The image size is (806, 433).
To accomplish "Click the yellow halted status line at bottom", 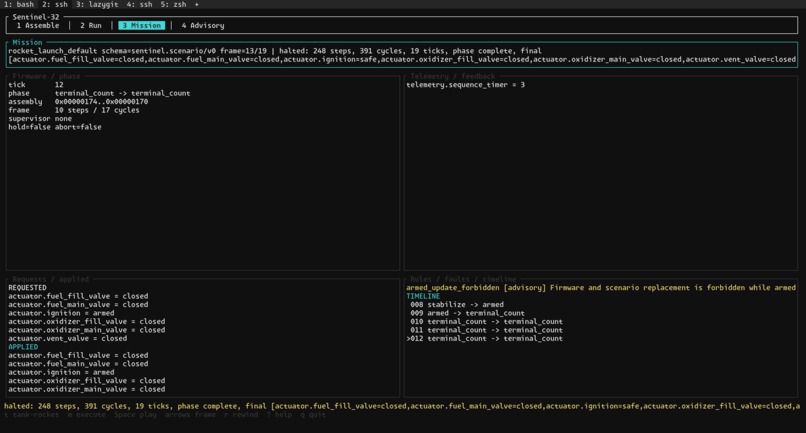I will (401, 406).
